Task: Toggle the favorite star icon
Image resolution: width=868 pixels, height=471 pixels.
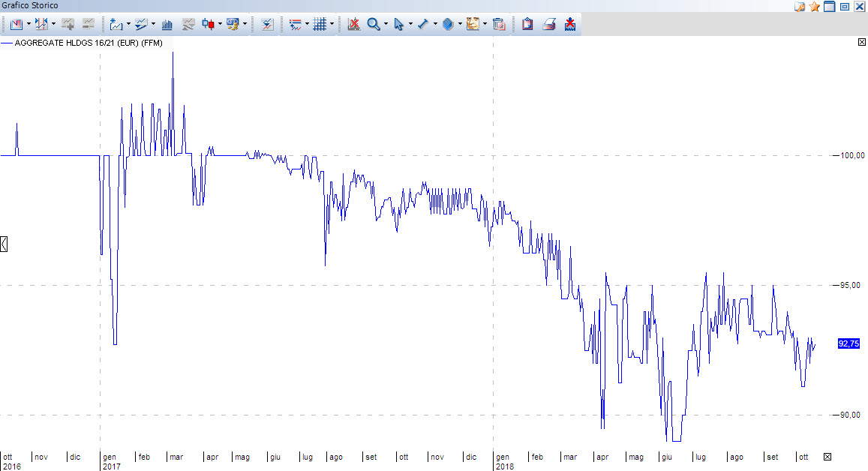Action: coord(814,7)
